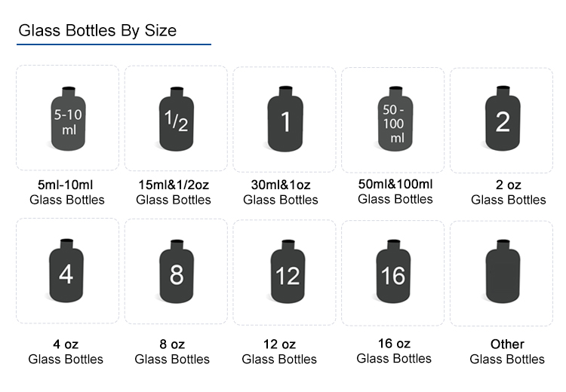The height and width of the screenshot is (392, 566).
Task: Click the blank Other bottle icon
Action: click(502, 271)
